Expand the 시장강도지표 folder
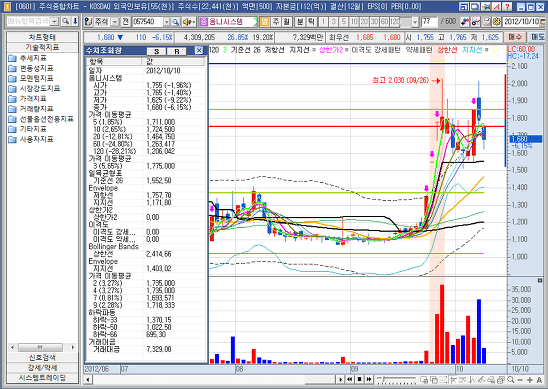 (34, 88)
